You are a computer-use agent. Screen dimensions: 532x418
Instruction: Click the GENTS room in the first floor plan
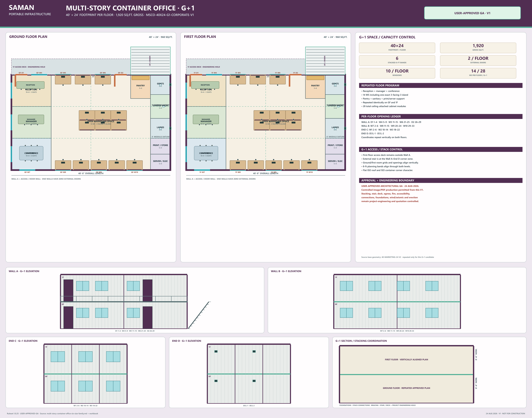tap(335, 85)
